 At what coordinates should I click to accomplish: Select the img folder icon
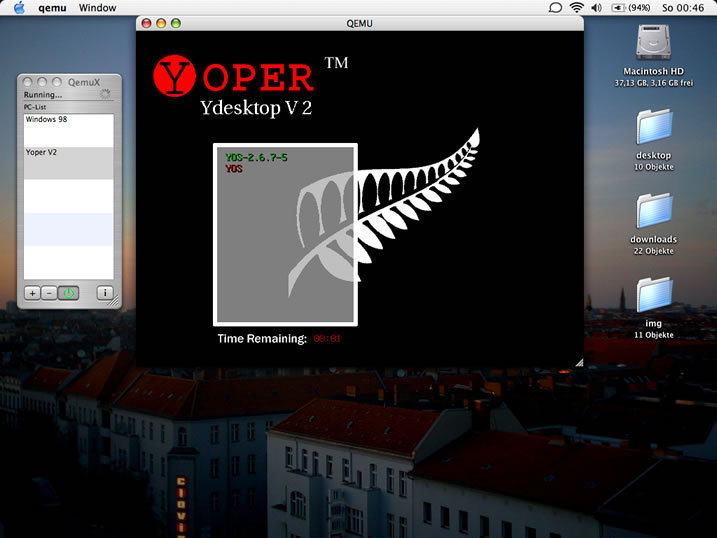tap(654, 295)
